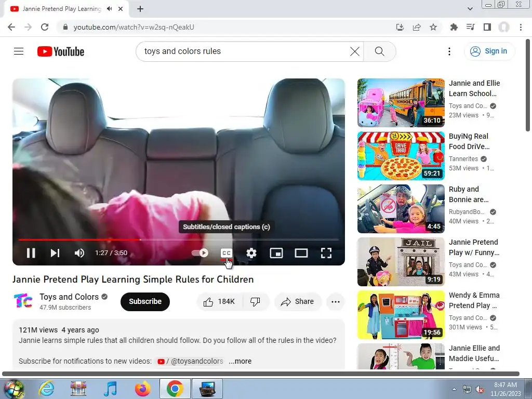Open Chrome profile avatar
This screenshot has width=532, height=399.
click(x=504, y=27)
